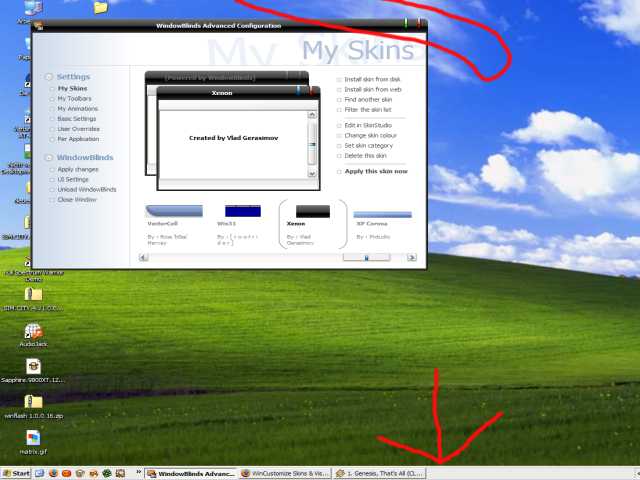
Task: Switch to WinCustomize Skins taskbar button
Action: 284,473
